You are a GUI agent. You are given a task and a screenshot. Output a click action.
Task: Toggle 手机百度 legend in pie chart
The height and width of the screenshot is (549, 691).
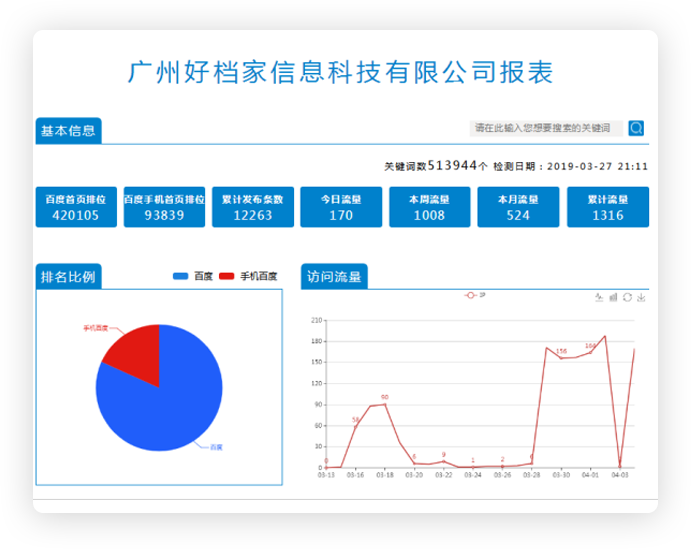248,276
